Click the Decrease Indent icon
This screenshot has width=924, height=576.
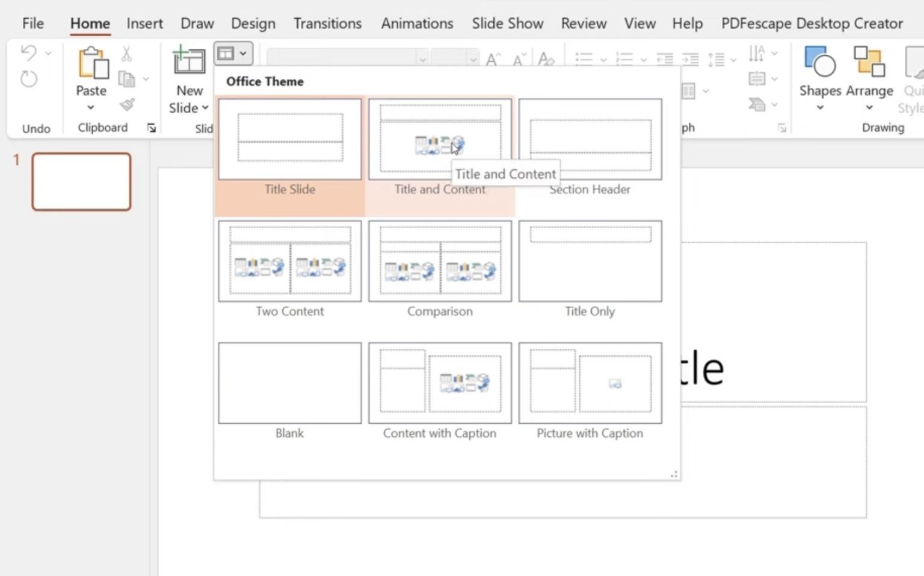[665, 58]
